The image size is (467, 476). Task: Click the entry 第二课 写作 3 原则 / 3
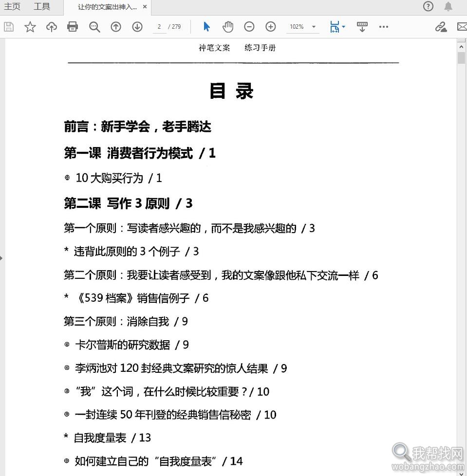tap(128, 203)
